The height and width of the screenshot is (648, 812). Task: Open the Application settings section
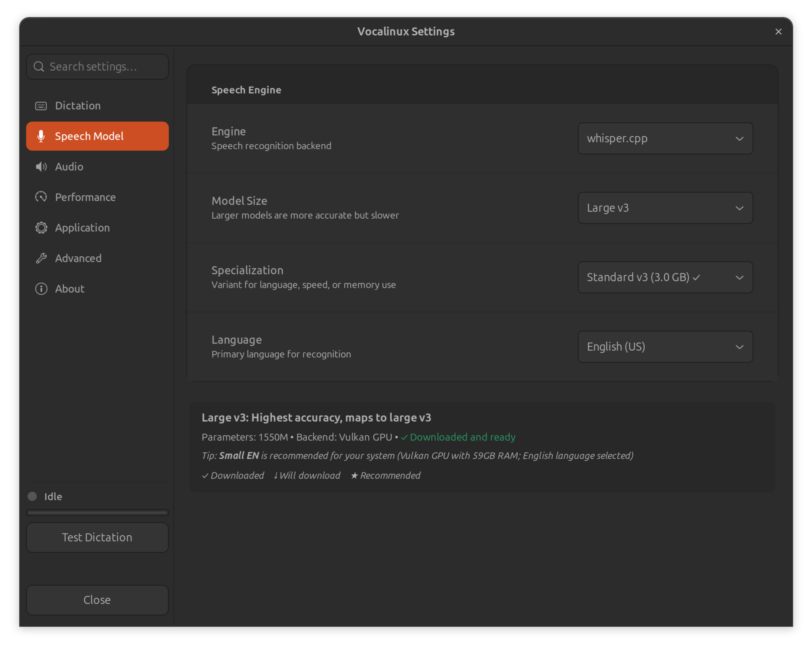[x=97, y=228]
